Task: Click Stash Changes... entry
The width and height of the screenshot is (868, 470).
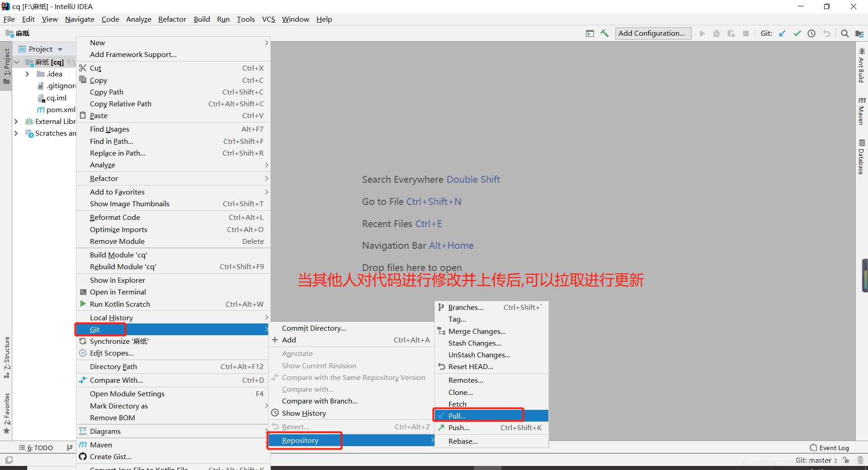Action: (491, 343)
